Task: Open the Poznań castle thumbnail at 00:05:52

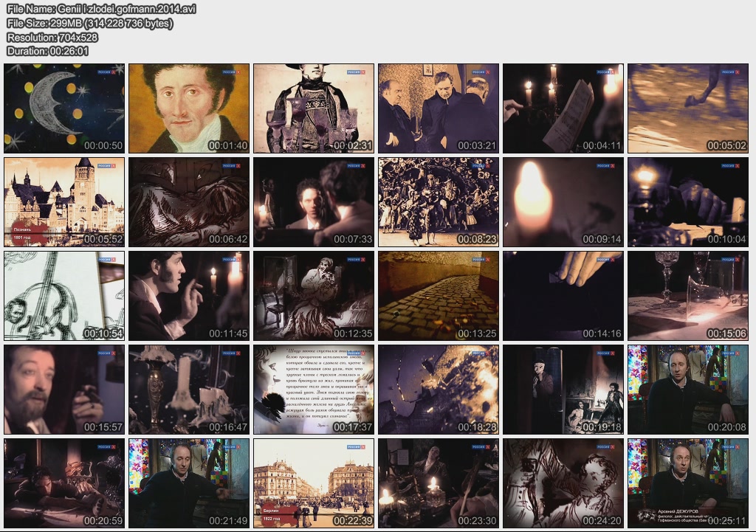Action: [x=64, y=202]
